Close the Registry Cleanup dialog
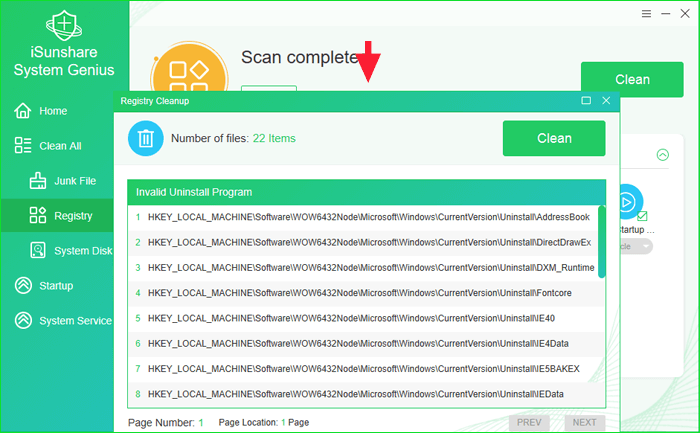Viewport: 700px width, 433px height. click(606, 100)
